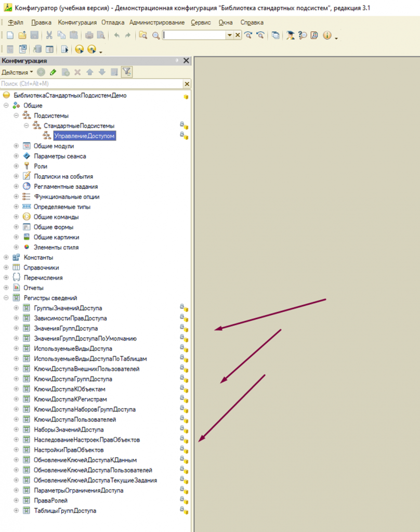Click the move down arrow in Configuration panel
The height and width of the screenshot is (532, 420).
pos(102,72)
